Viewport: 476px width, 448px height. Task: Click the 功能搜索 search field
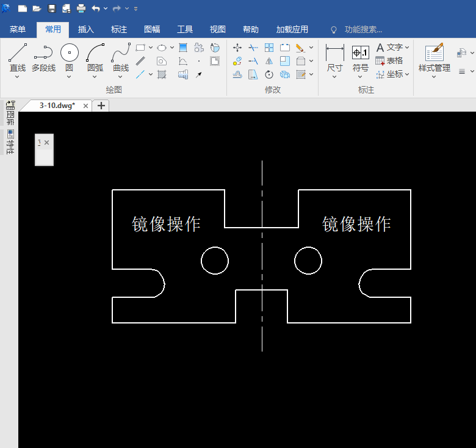pyautogui.click(x=363, y=29)
